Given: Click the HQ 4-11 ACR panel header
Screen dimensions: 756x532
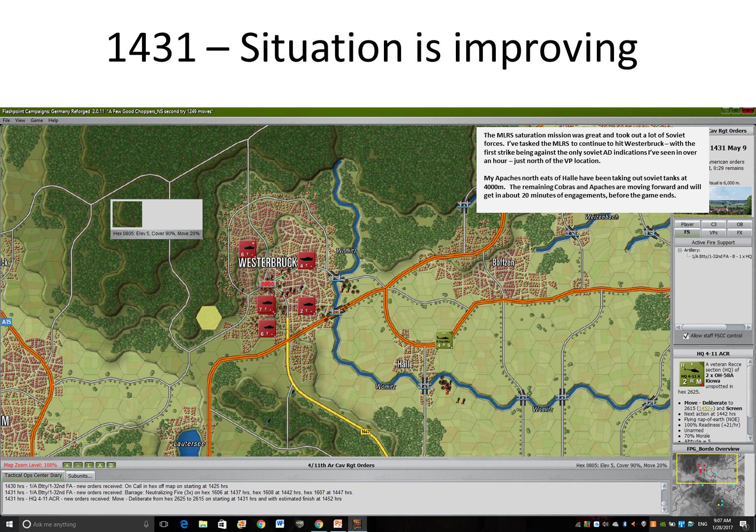Looking at the screenshot, I should click(x=713, y=354).
